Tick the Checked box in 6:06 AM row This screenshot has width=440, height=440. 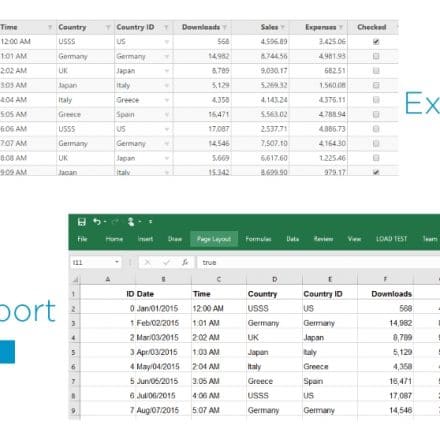[376, 129]
